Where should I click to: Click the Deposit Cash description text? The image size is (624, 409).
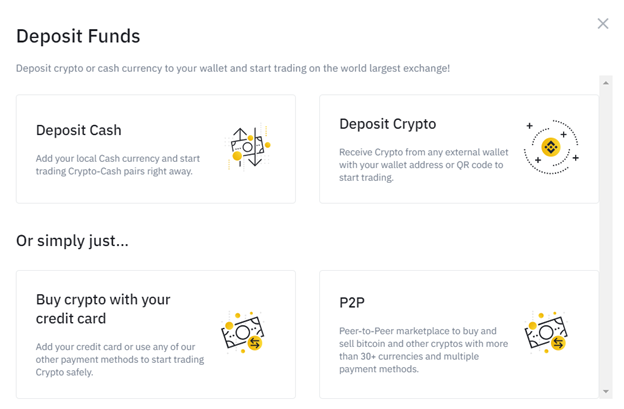coord(118,165)
